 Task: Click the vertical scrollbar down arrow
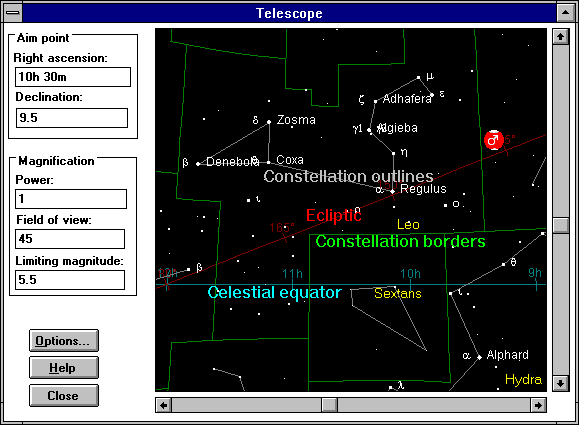(x=561, y=383)
